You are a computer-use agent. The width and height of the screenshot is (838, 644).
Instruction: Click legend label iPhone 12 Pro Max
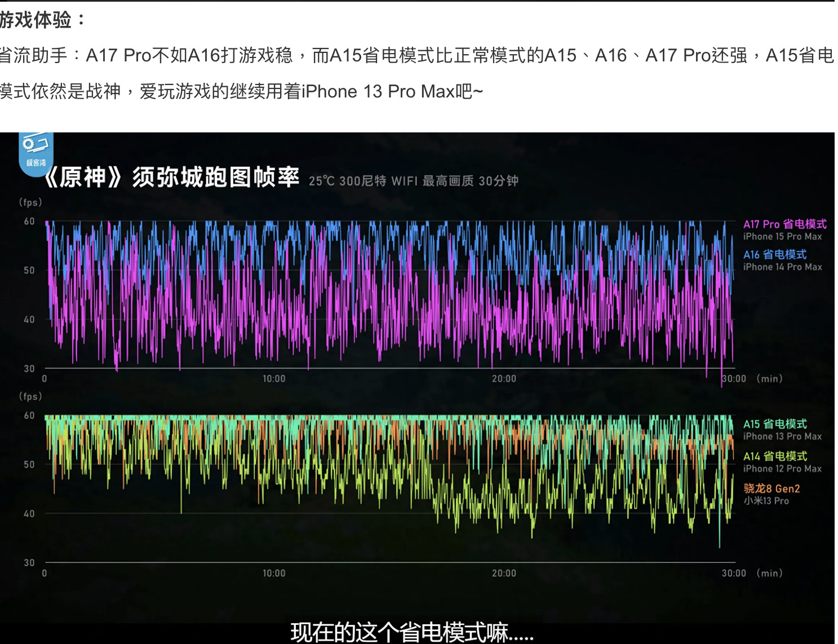pos(782,469)
